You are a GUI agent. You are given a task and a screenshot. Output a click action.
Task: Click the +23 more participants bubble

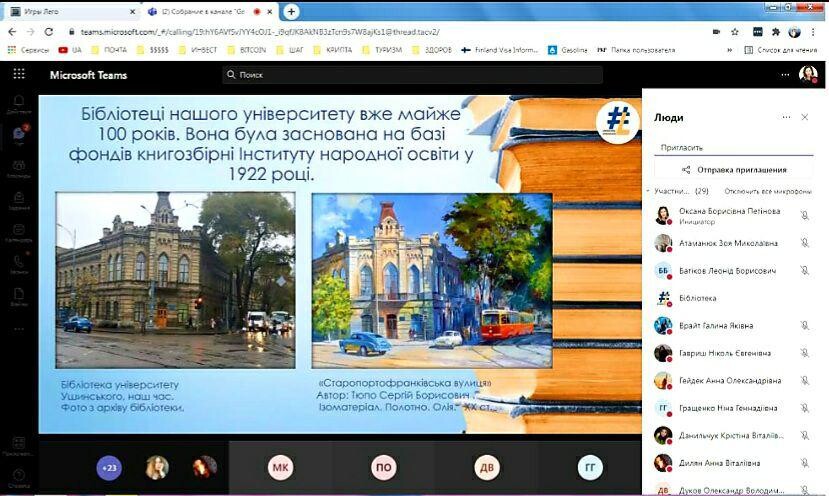coord(109,467)
